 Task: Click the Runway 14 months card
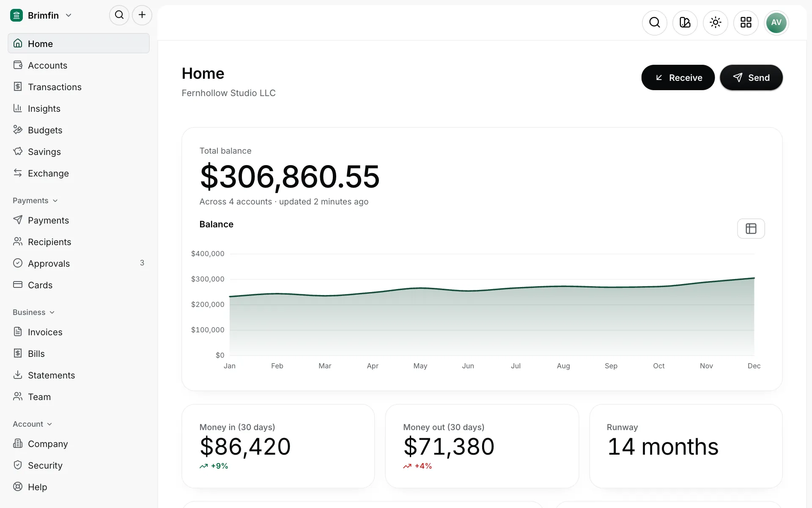(686, 446)
